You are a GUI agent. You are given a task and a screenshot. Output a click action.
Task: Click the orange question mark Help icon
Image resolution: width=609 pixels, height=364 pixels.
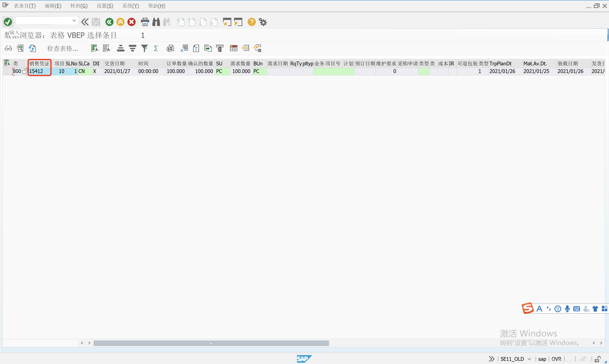click(x=251, y=22)
